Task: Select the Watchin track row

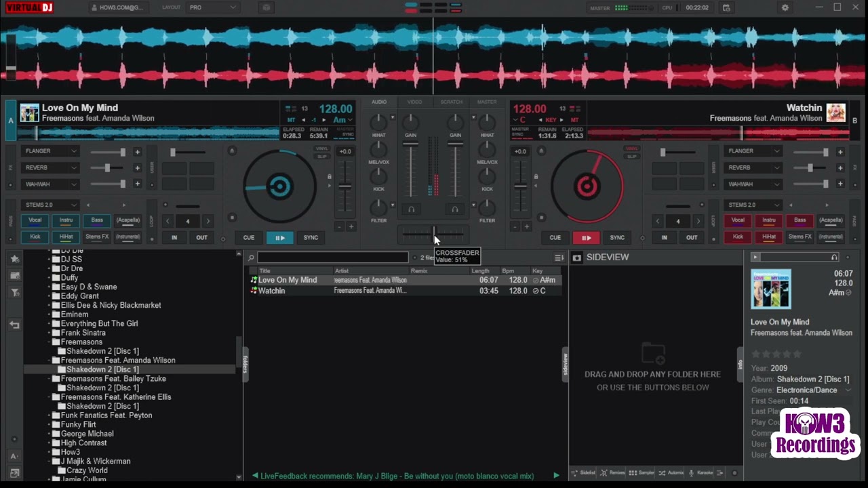Action: pos(406,291)
